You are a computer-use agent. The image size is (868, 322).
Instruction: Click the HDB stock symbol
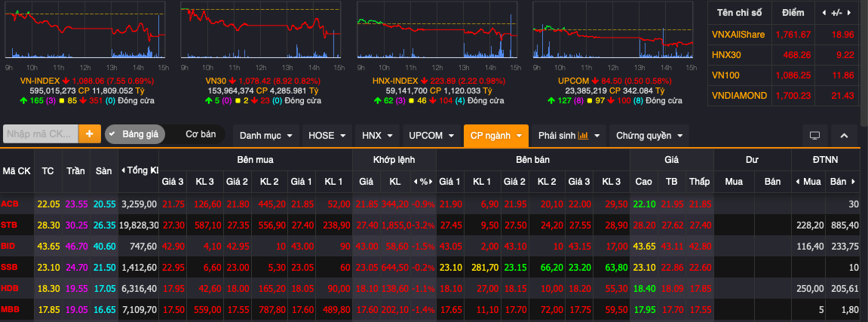(x=9, y=288)
